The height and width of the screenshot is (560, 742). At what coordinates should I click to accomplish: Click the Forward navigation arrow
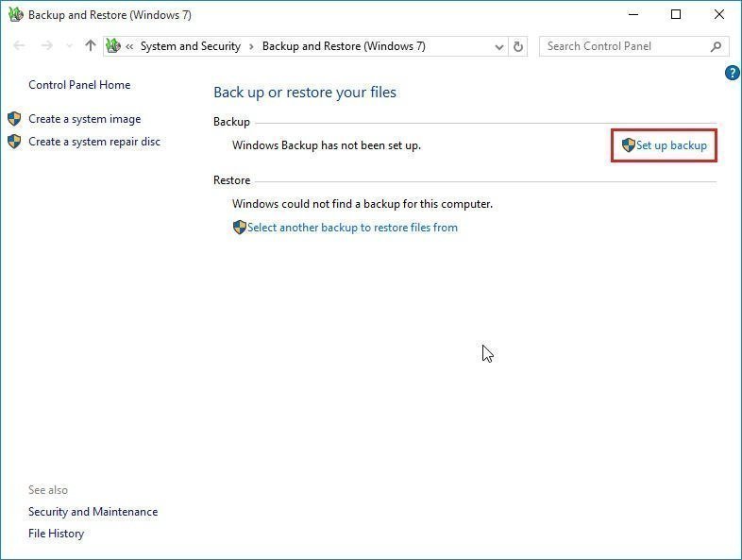tap(47, 46)
